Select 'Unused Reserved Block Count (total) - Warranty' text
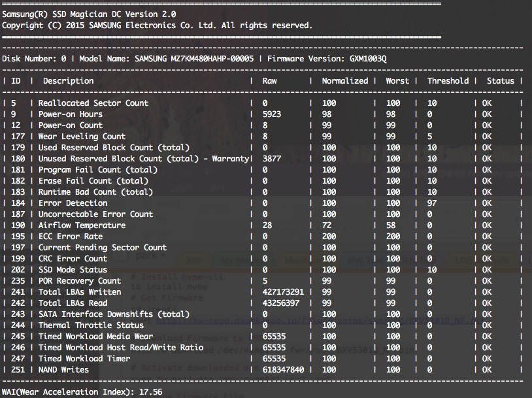The width and height of the screenshot is (532, 398). click(144, 159)
